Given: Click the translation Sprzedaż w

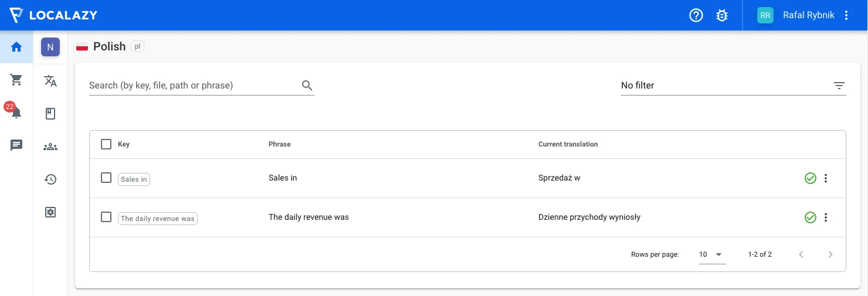Looking at the screenshot, I should (560, 178).
